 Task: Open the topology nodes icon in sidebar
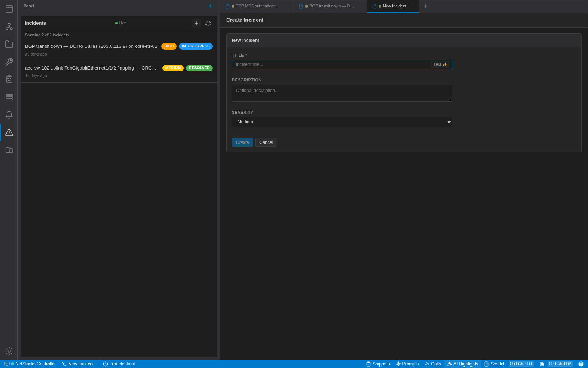click(x=9, y=26)
